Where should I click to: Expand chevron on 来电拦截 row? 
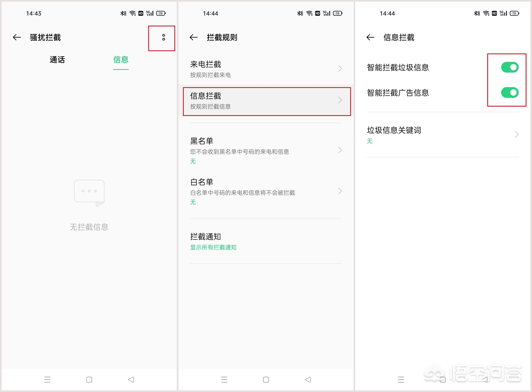pyautogui.click(x=340, y=69)
